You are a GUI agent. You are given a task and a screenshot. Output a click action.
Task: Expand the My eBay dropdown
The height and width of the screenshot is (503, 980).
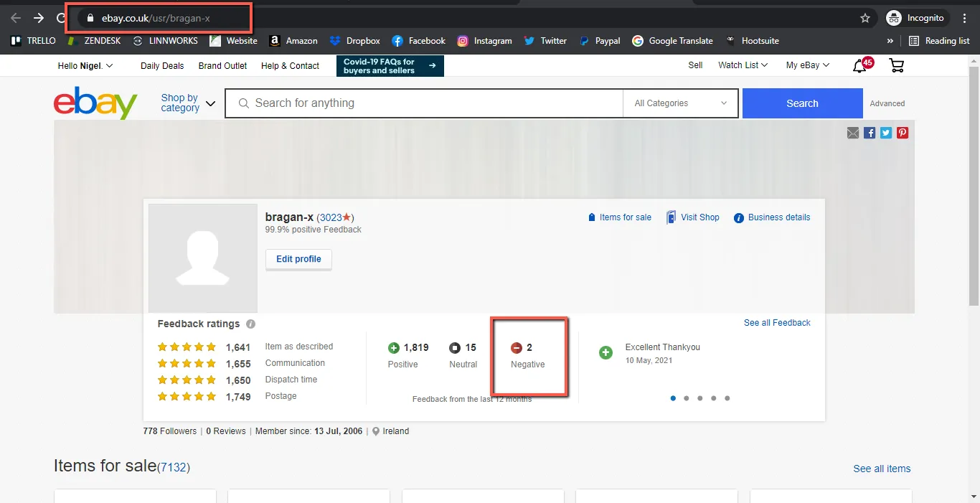(808, 65)
